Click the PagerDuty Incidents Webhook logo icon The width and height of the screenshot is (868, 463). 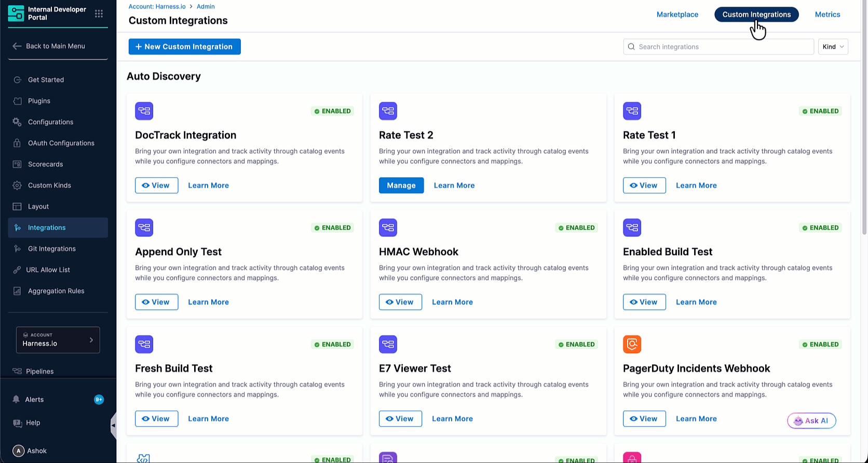tap(632, 344)
